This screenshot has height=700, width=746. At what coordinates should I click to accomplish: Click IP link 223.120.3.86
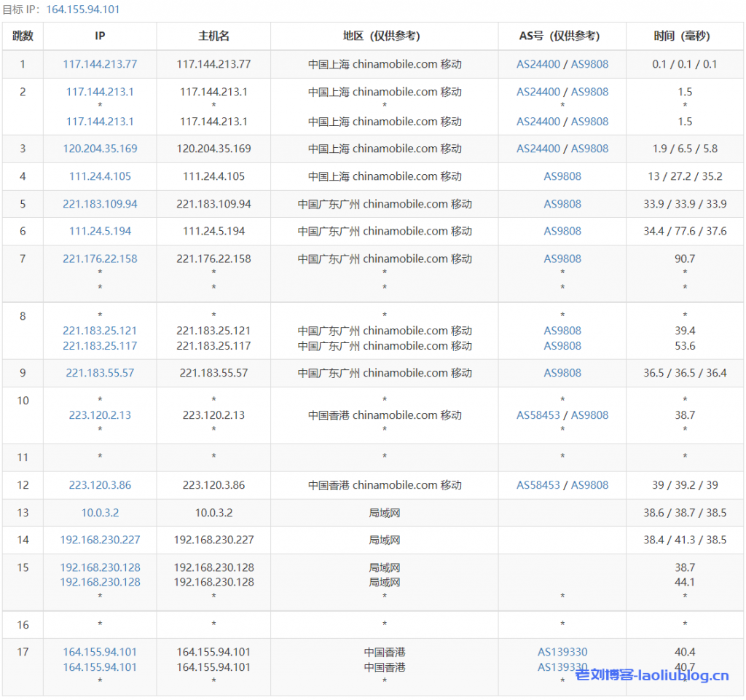point(100,485)
